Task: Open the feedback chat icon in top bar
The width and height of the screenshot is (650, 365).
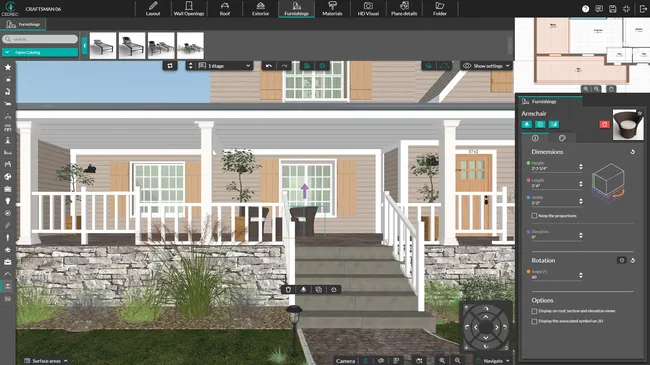Action: pyautogui.click(x=599, y=9)
